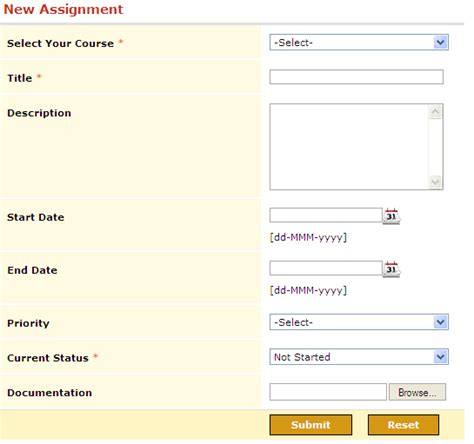Click the Priority dropdown arrow button
The width and height of the screenshot is (474, 444).
point(441,322)
